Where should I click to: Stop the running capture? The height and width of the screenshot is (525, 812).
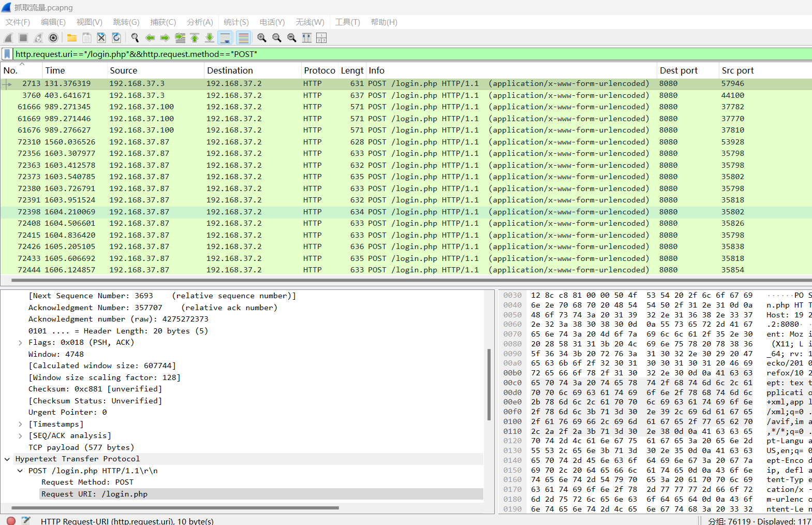pos(23,38)
